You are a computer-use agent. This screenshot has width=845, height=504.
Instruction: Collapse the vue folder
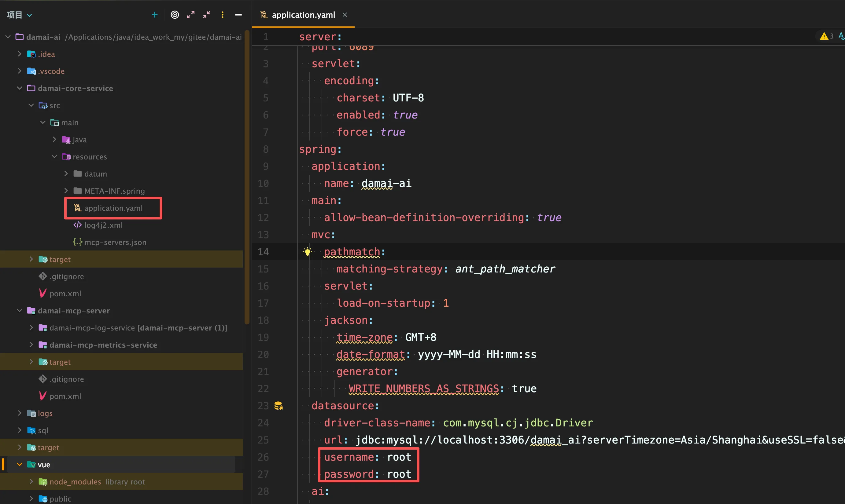point(19,464)
